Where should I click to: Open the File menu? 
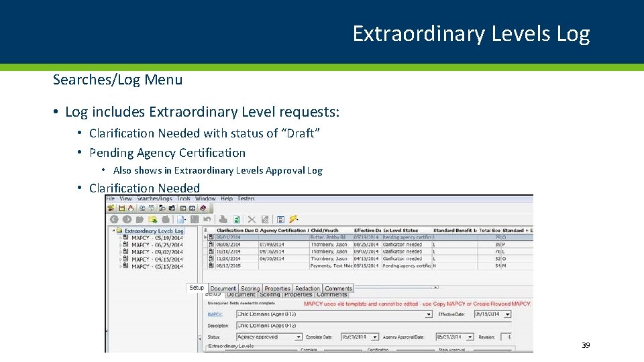(x=110, y=198)
